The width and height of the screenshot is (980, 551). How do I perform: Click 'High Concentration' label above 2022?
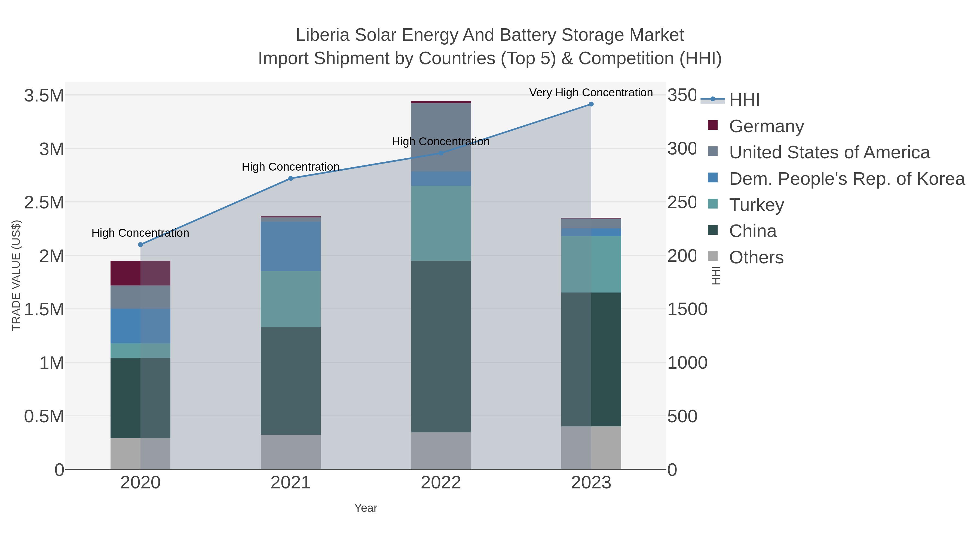pos(441,142)
